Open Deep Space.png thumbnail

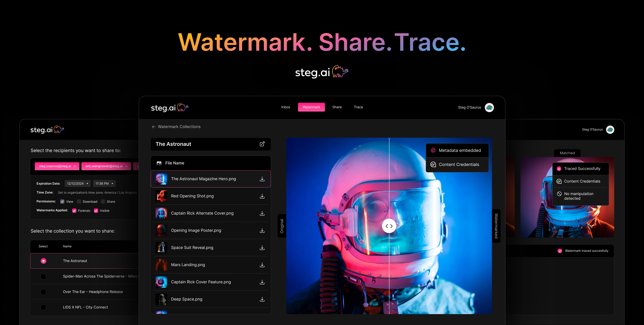[161, 299]
